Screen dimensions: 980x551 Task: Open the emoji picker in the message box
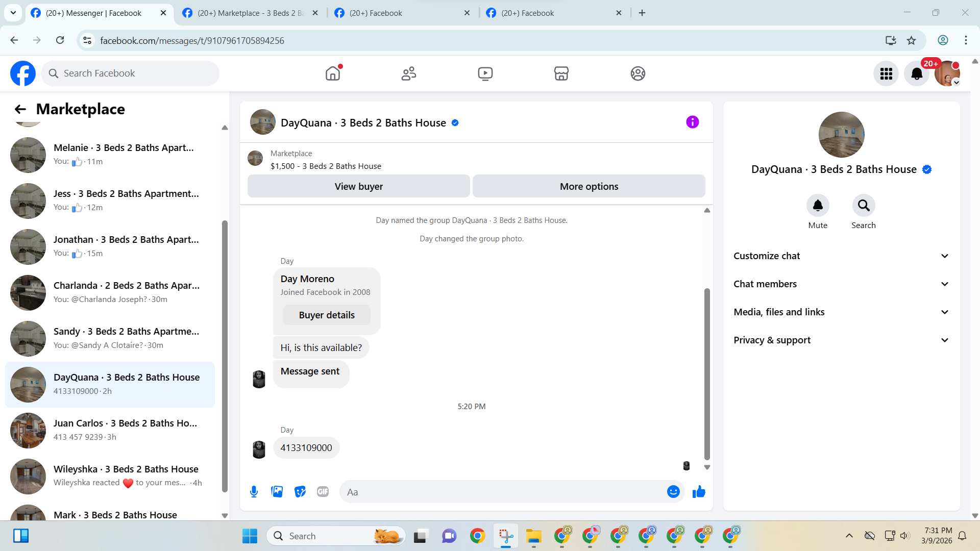click(x=673, y=492)
